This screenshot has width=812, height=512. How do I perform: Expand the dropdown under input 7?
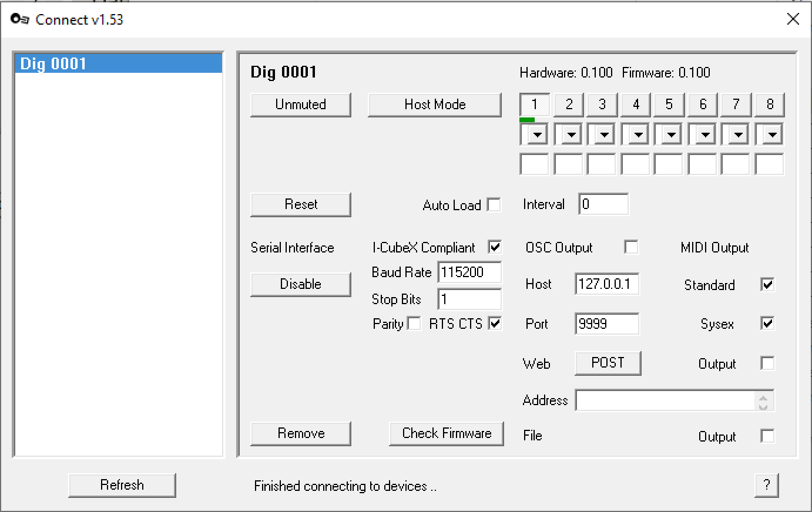click(738, 134)
